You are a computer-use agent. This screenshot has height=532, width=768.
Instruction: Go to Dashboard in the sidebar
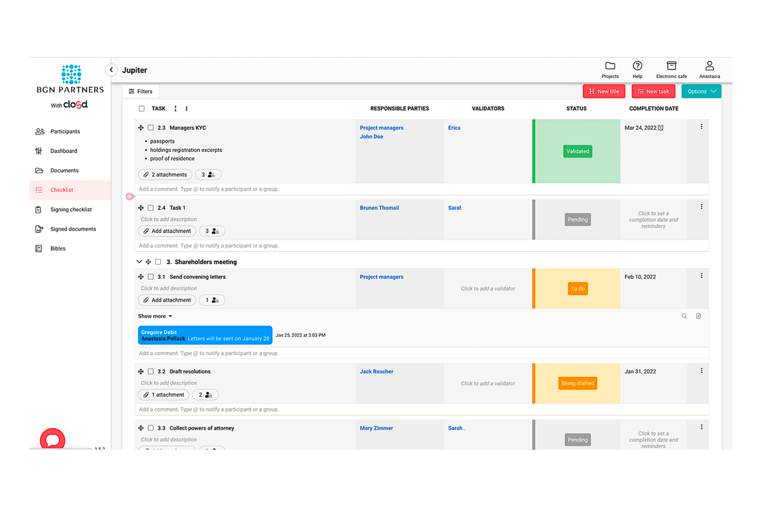tap(63, 151)
